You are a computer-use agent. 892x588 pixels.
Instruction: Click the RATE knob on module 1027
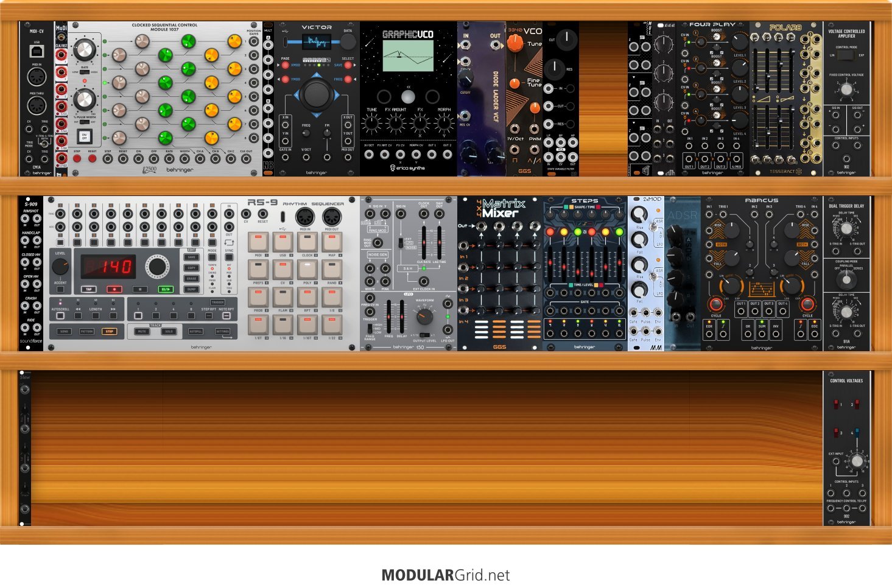click(85, 50)
